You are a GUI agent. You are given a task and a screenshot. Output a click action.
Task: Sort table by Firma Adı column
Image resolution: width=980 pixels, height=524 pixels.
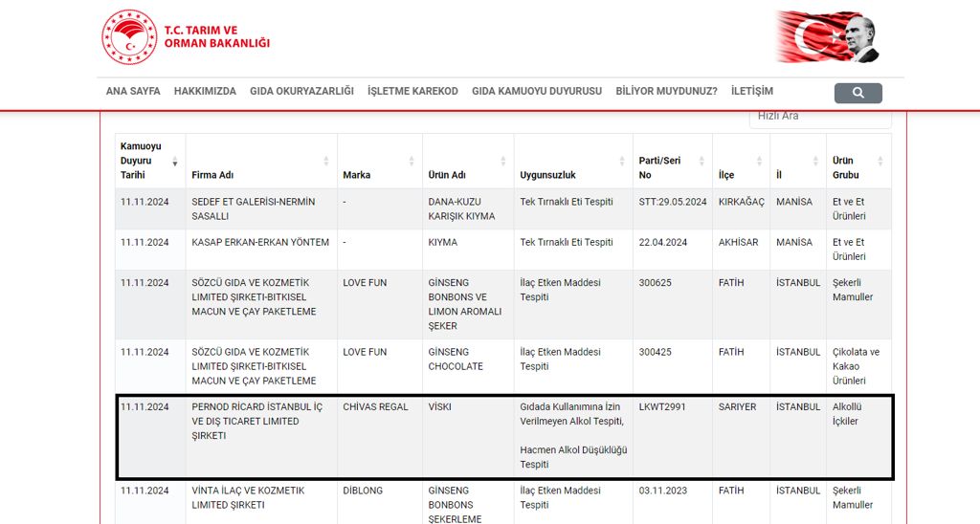point(325,162)
